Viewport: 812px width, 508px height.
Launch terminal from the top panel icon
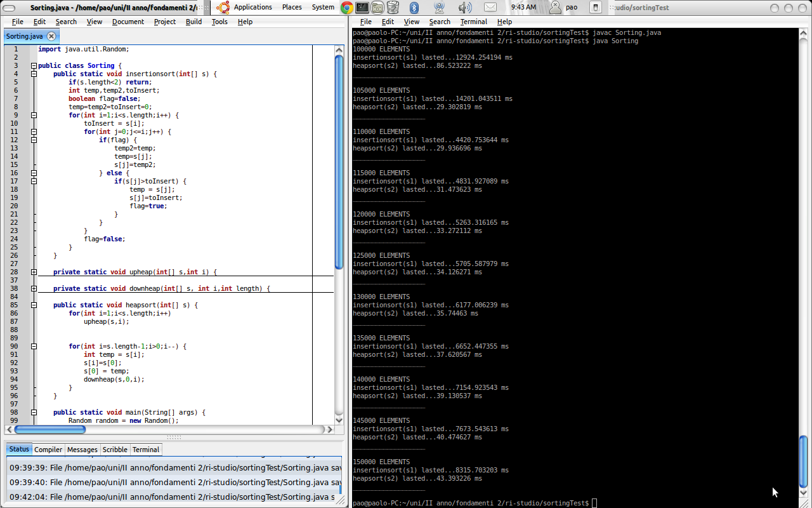click(362, 8)
